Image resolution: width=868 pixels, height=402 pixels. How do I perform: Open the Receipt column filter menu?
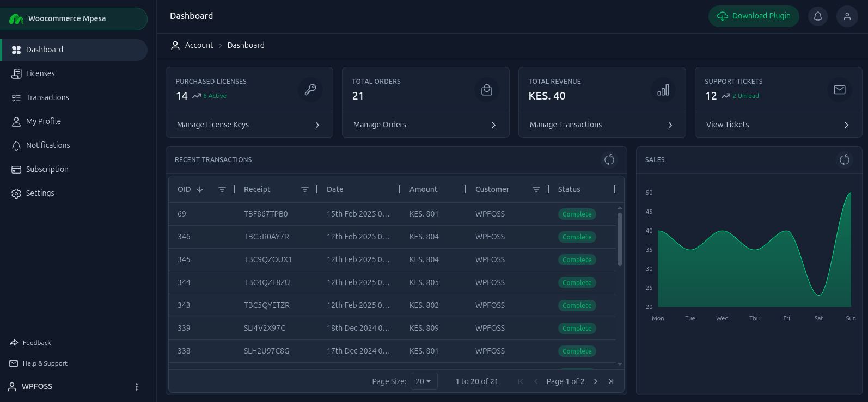click(305, 189)
